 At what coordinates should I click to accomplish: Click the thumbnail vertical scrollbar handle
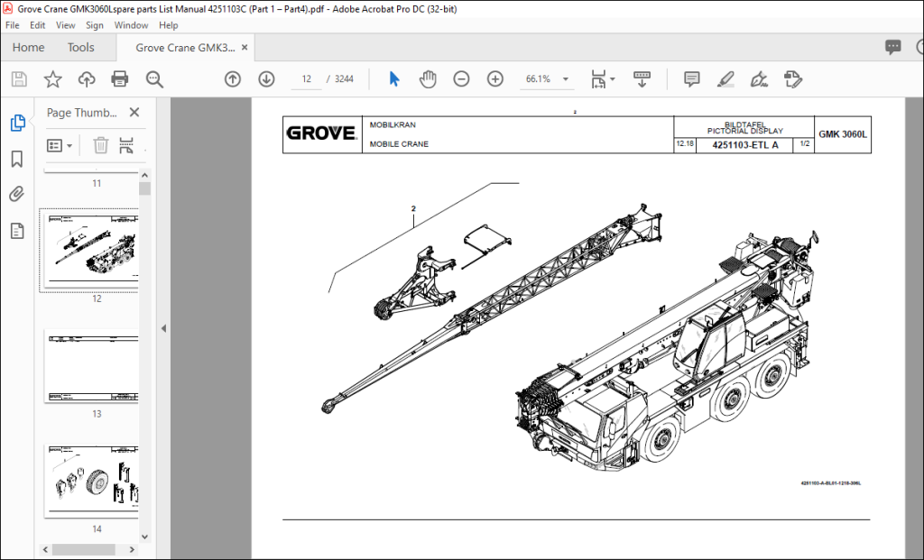pos(145,188)
